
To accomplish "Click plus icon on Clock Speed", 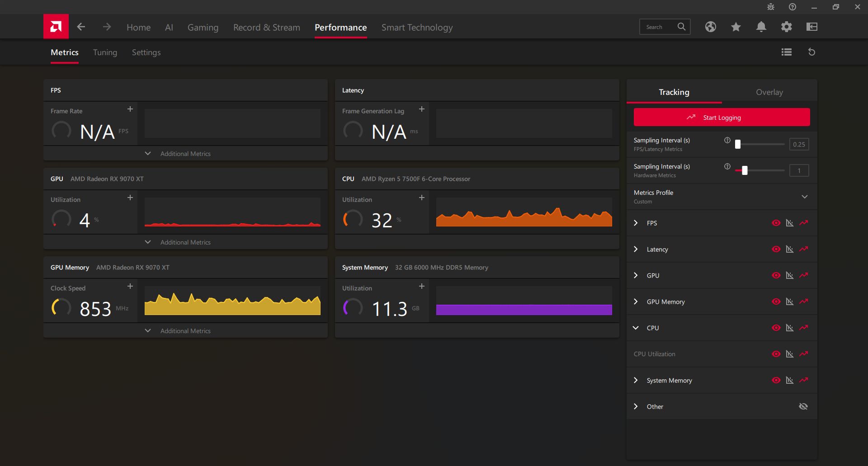I will [x=130, y=286].
